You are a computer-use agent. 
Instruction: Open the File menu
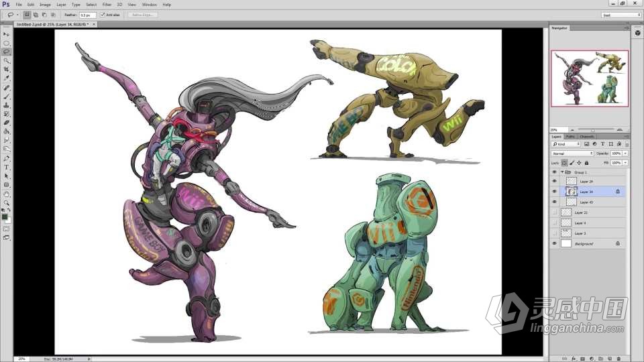tap(19, 5)
